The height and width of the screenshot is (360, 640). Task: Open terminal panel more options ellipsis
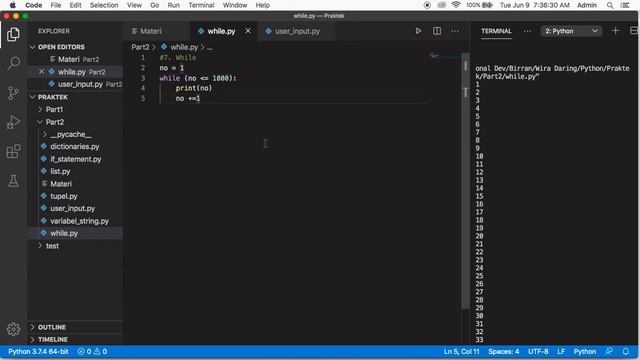(527, 31)
